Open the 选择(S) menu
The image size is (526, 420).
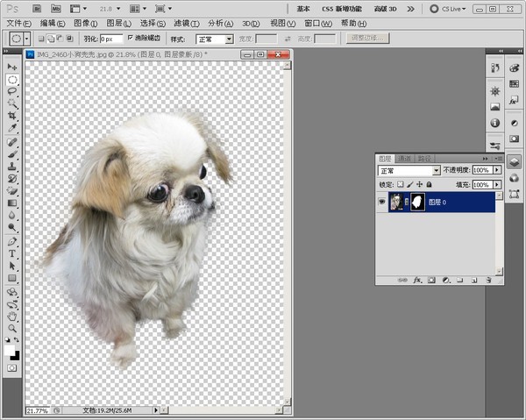[153, 23]
